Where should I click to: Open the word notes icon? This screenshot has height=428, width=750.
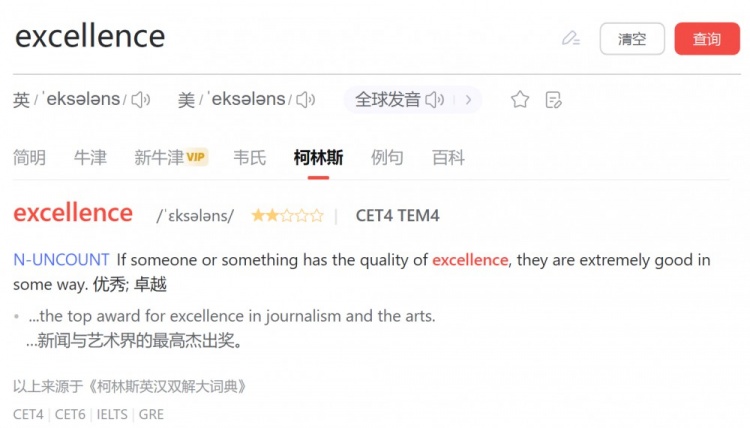pyautogui.click(x=553, y=99)
